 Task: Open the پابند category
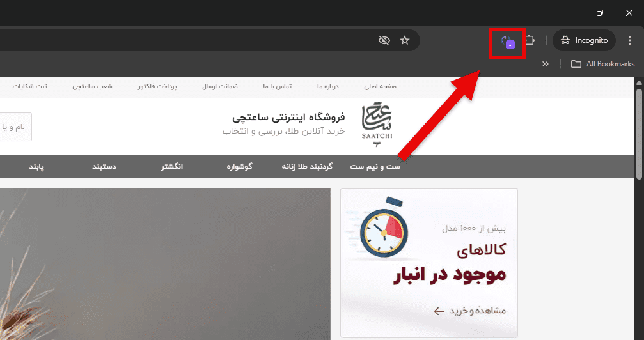pos(36,166)
